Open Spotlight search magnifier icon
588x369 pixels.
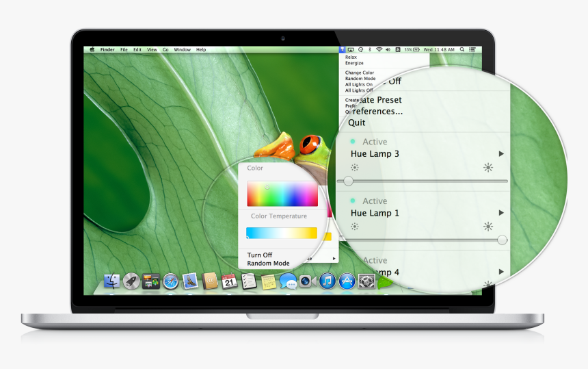click(462, 49)
